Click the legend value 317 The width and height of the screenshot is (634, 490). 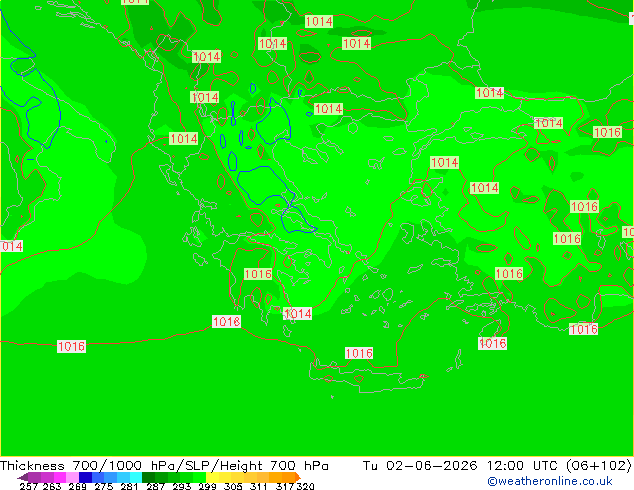coord(285,486)
